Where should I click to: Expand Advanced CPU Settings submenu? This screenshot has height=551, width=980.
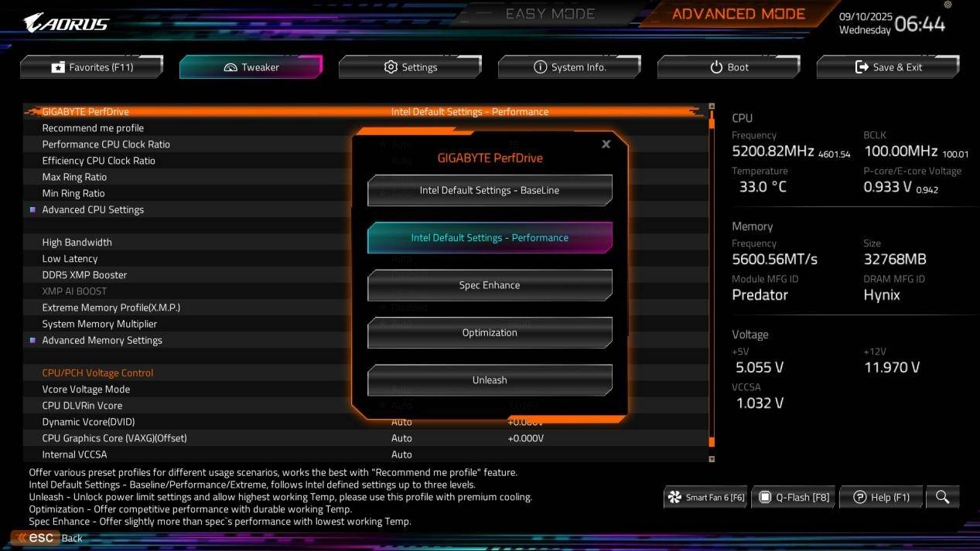point(93,209)
